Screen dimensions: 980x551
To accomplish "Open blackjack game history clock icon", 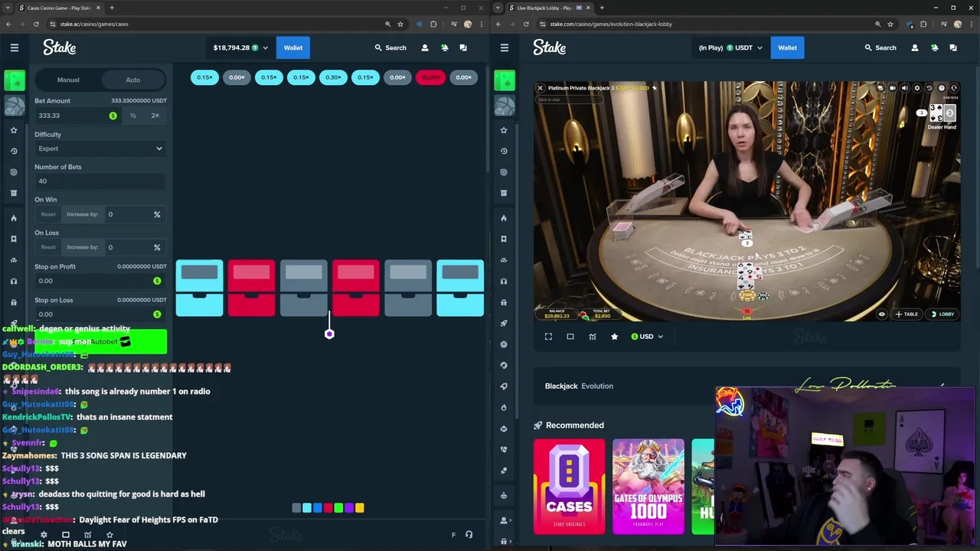I will click(x=929, y=88).
